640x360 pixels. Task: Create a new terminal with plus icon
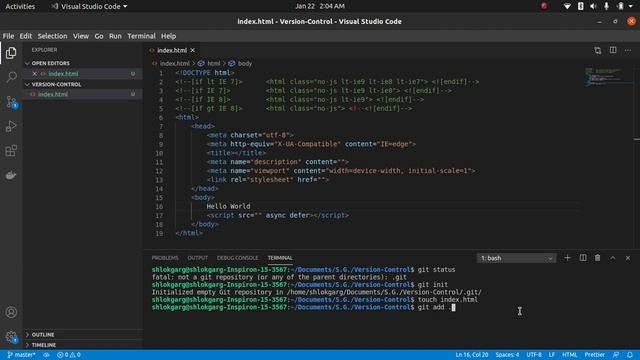(x=567, y=258)
